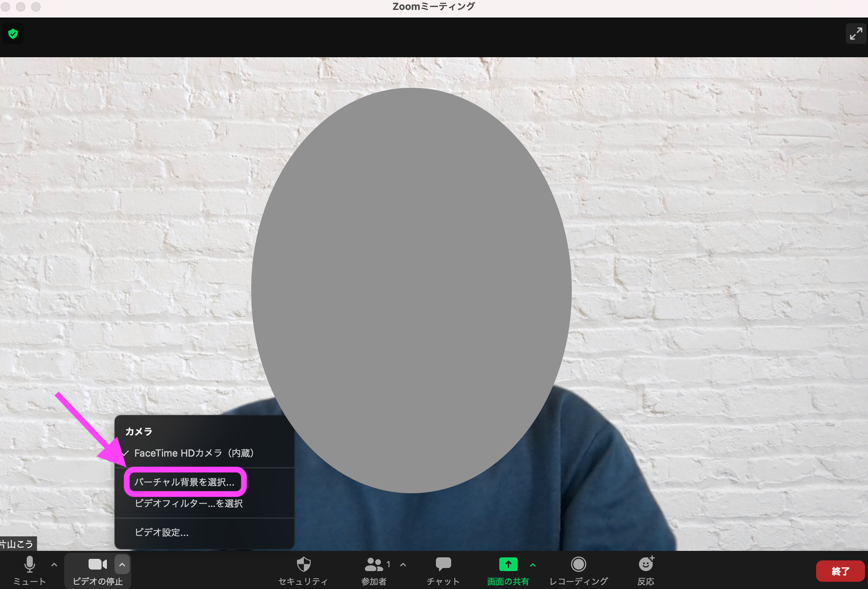Viewport: 868px width, 589px height.
Task: Open reactions emoji menu
Action: tap(646, 571)
